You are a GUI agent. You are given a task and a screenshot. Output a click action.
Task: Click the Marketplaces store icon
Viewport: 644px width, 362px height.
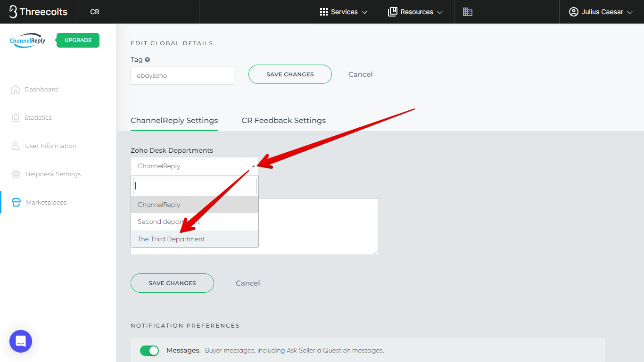click(x=16, y=202)
